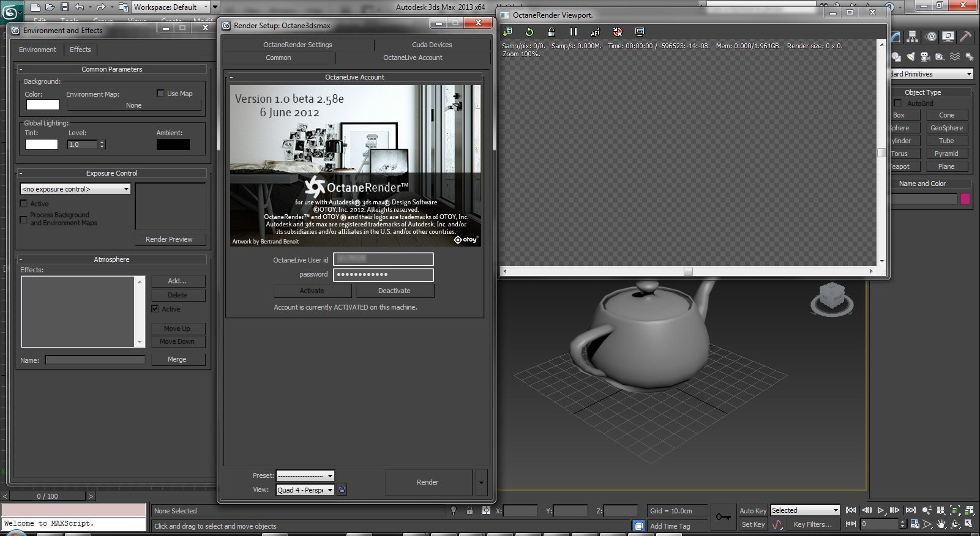The width and height of the screenshot is (980, 536).
Task: Open the exposure control dropdown
Action: 76,189
